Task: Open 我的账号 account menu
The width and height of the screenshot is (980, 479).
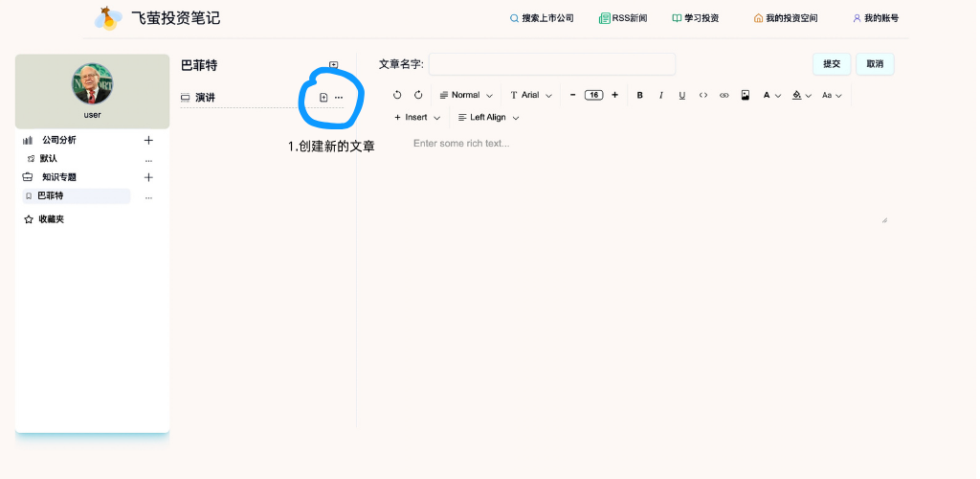Action: pos(876,18)
